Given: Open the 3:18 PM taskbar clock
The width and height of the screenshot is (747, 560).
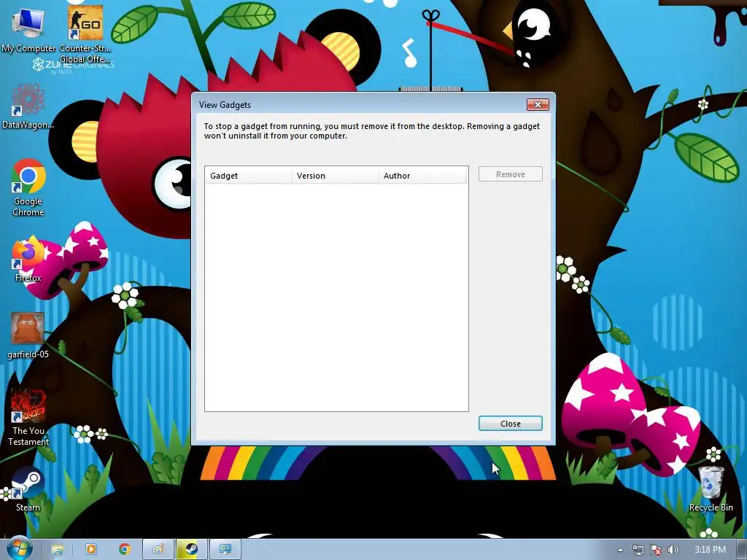Looking at the screenshot, I should [710, 550].
